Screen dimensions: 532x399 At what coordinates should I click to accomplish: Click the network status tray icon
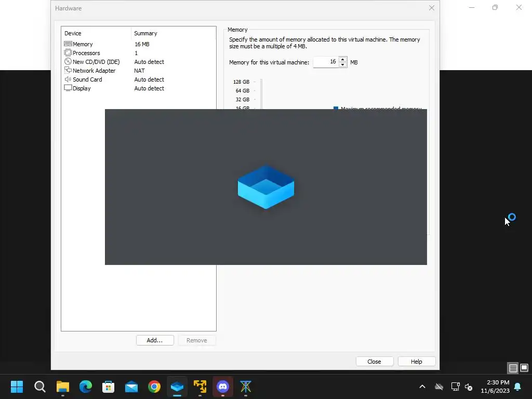coord(455,387)
